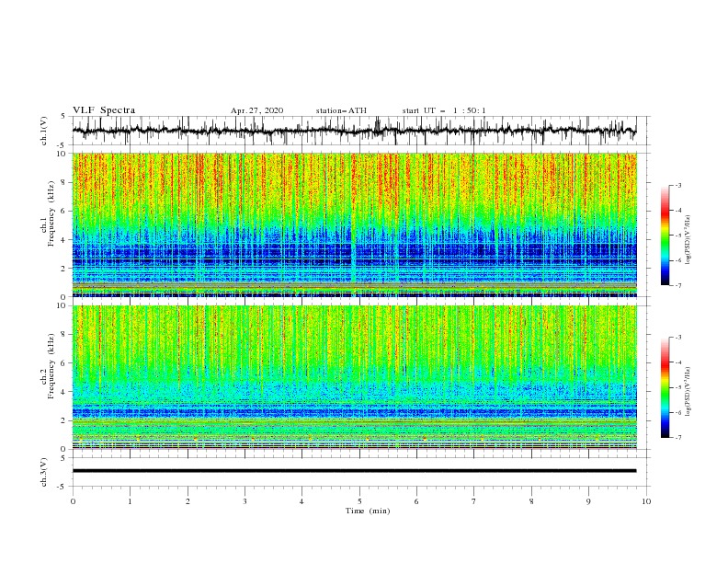728x563 pixels.
Task: Click time axis tick label '0'
Action: pos(73,501)
